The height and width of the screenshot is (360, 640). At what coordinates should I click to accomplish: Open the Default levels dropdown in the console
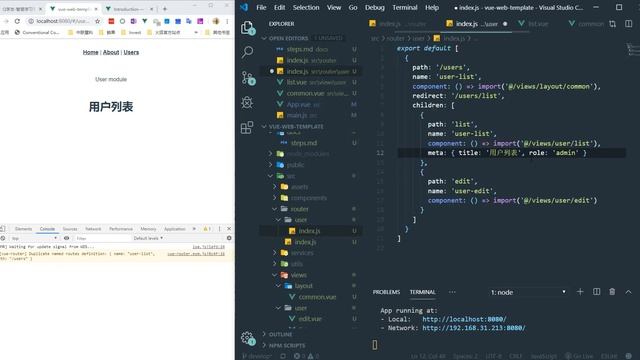(148, 238)
